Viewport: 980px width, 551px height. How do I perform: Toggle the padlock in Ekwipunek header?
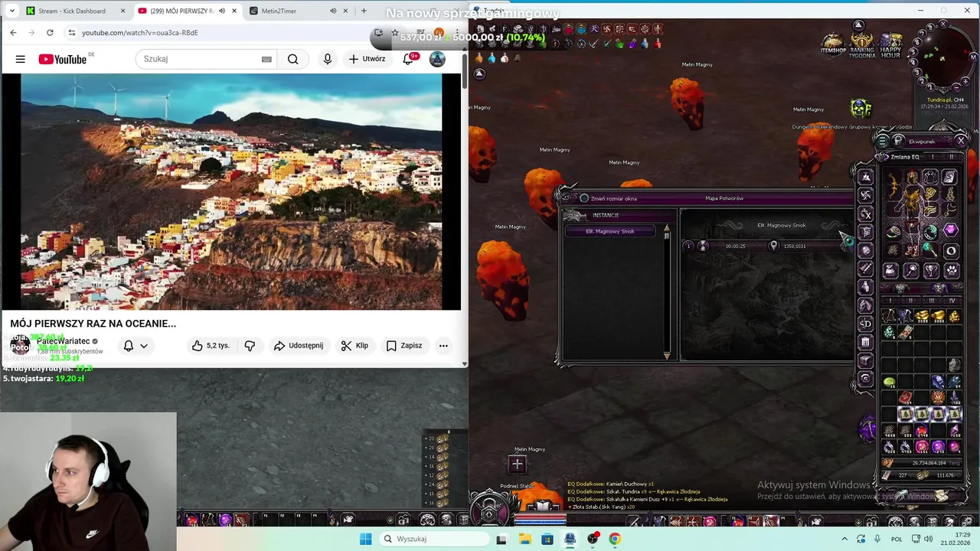click(898, 141)
